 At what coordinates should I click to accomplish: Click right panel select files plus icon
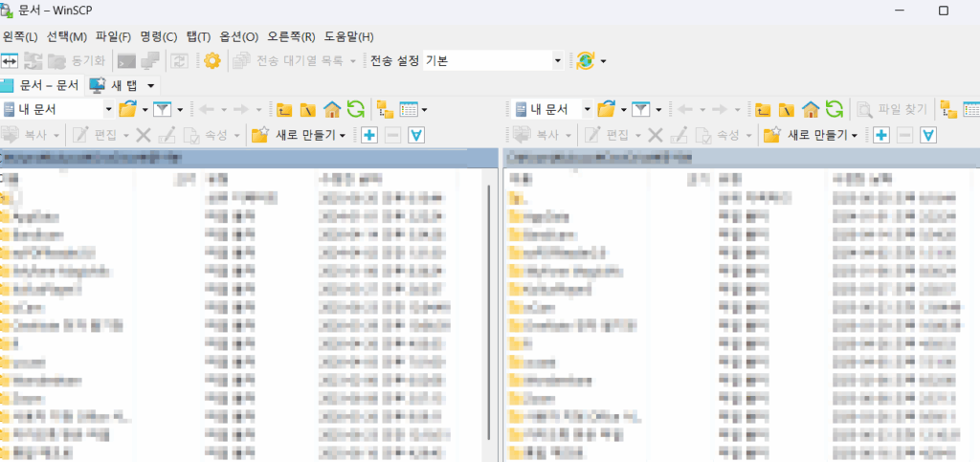point(881,134)
